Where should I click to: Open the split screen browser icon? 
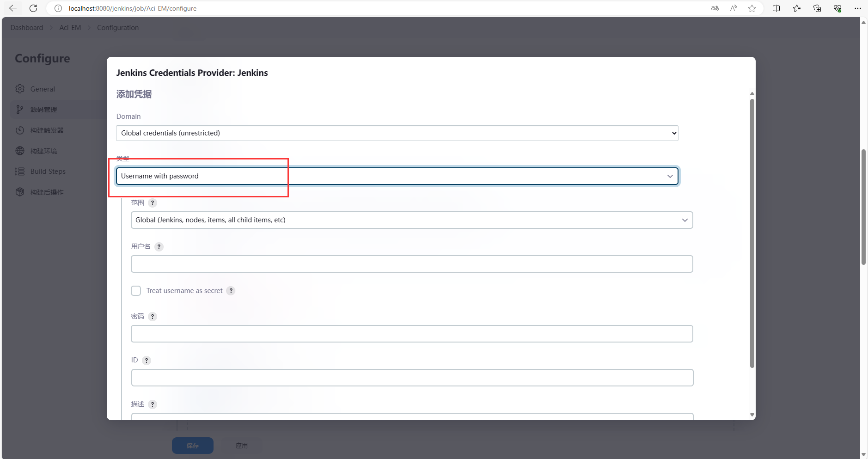click(x=776, y=8)
